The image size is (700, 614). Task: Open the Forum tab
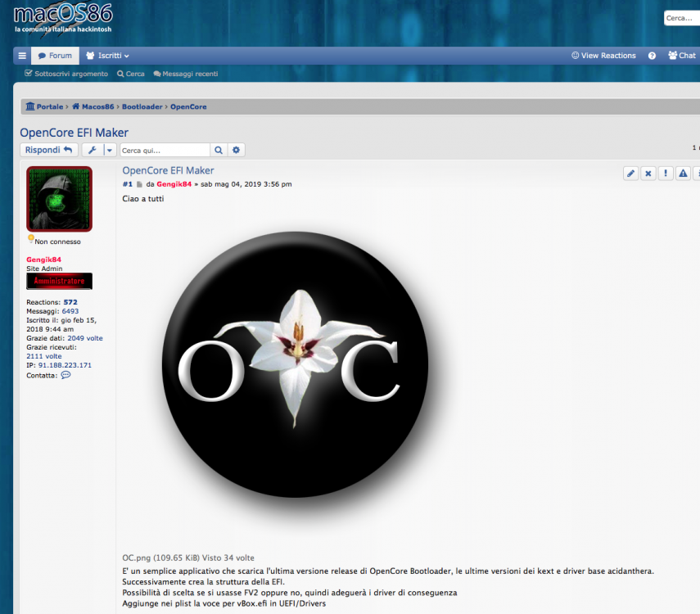pos(55,56)
